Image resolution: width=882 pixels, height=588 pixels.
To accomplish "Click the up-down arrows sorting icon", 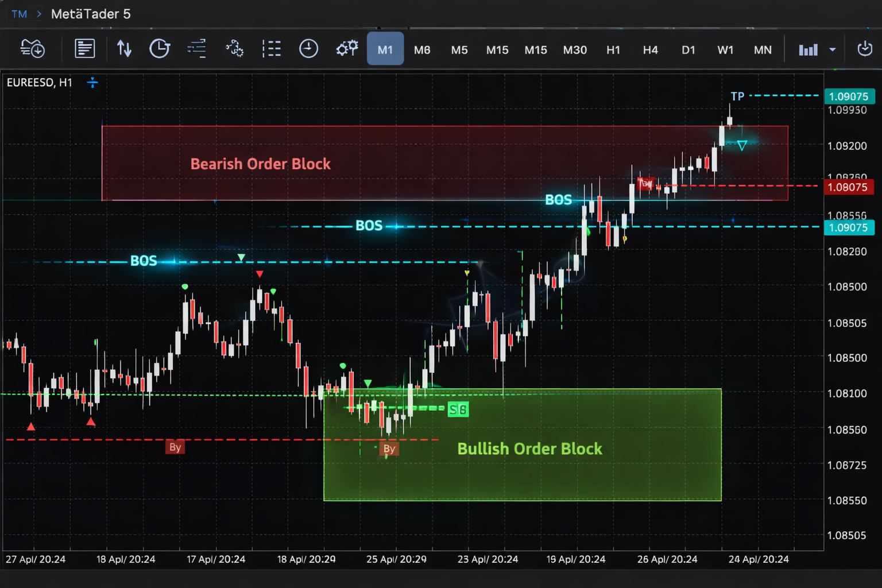I will pyautogui.click(x=124, y=48).
